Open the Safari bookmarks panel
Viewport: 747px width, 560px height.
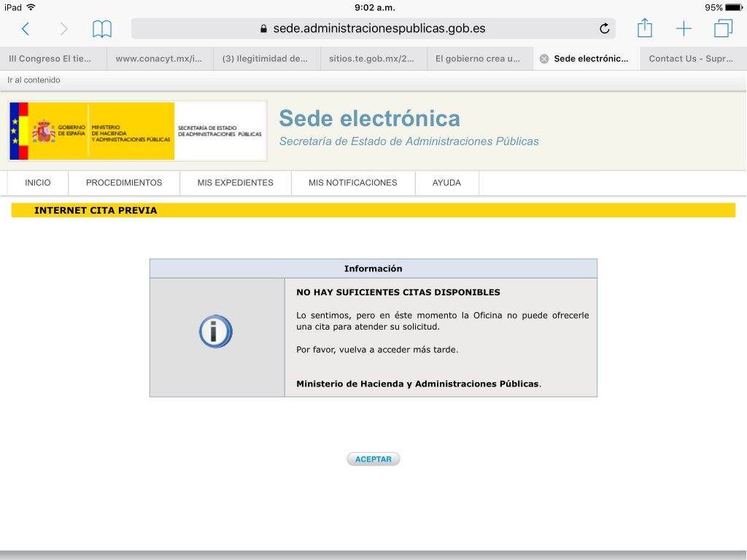click(x=102, y=28)
